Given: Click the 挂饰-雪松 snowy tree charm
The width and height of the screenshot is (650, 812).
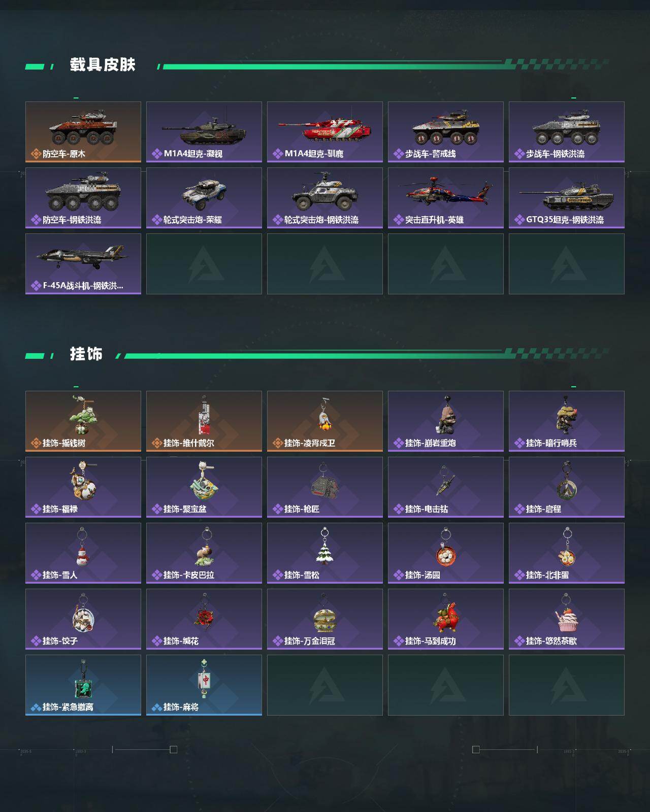Looking at the screenshot, I should pos(325,553).
